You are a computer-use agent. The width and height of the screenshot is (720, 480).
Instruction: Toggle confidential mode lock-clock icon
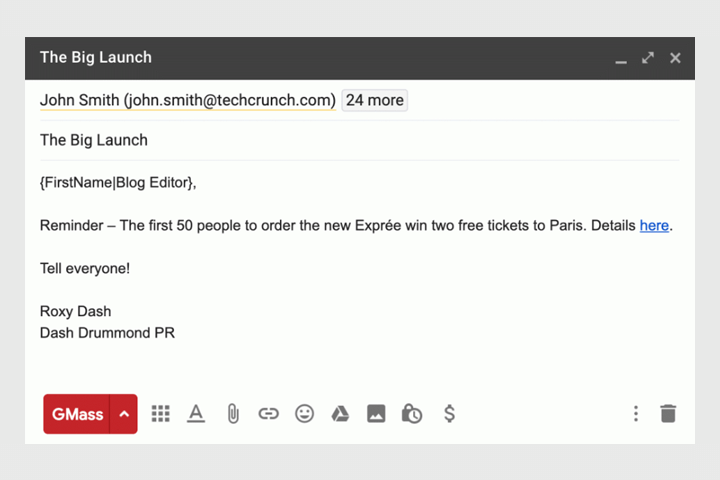click(x=412, y=413)
